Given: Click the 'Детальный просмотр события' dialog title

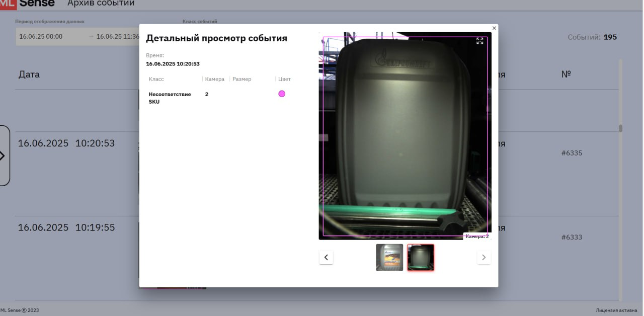Looking at the screenshot, I should click(217, 38).
